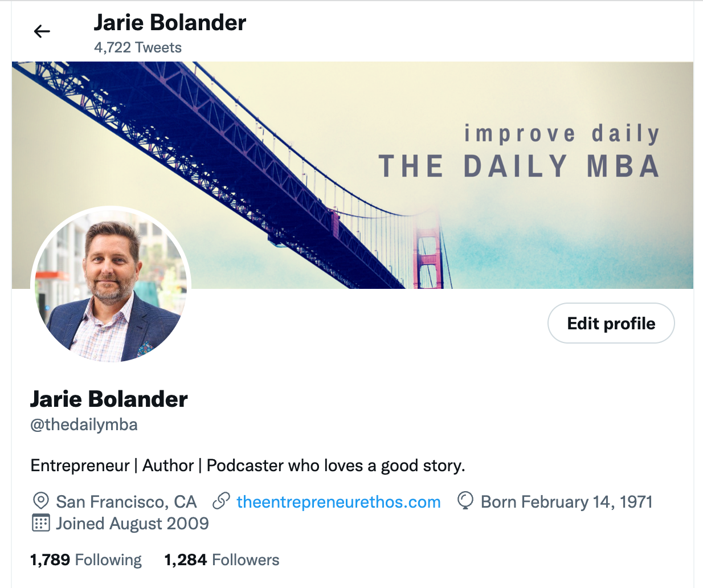Click the @thedailymba handle
Viewport: 703px width, 588px height.
[84, 425]
